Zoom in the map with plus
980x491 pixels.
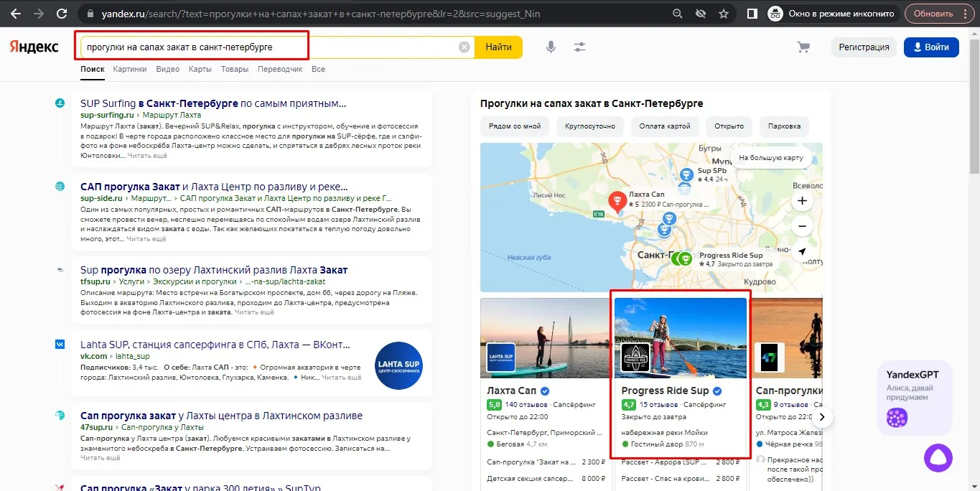803,201
